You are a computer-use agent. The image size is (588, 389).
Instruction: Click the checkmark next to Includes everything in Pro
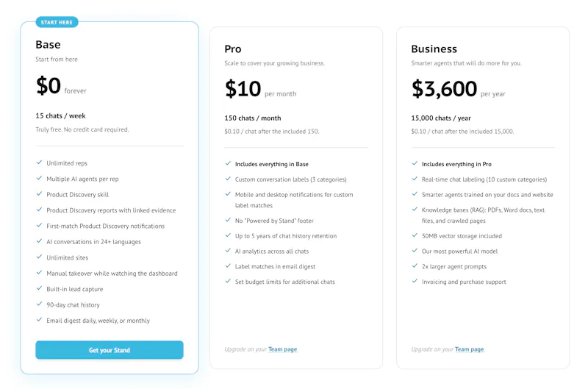[415, 163]
